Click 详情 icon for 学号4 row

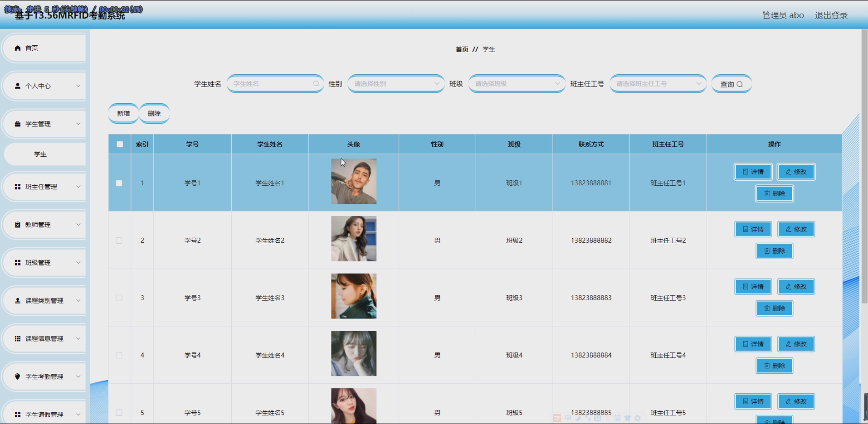(x=746, y=344)
